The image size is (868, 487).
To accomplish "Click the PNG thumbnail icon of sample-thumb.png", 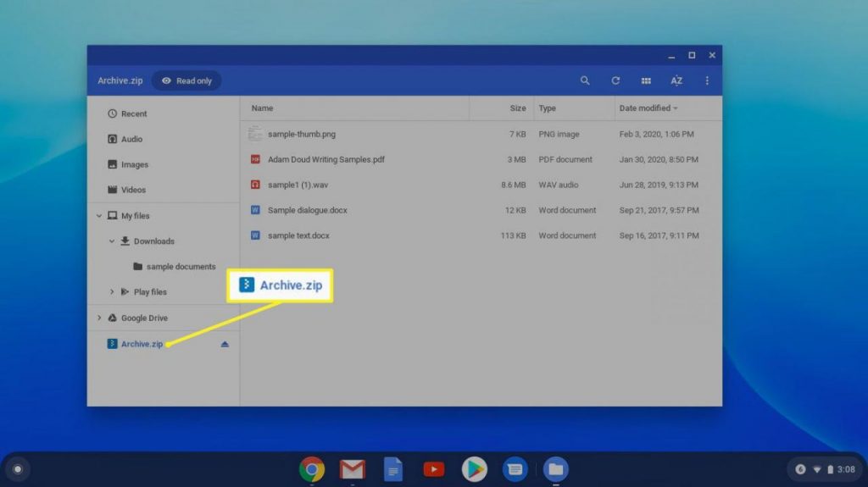I will pyautogui.click(x=255, y=133).
